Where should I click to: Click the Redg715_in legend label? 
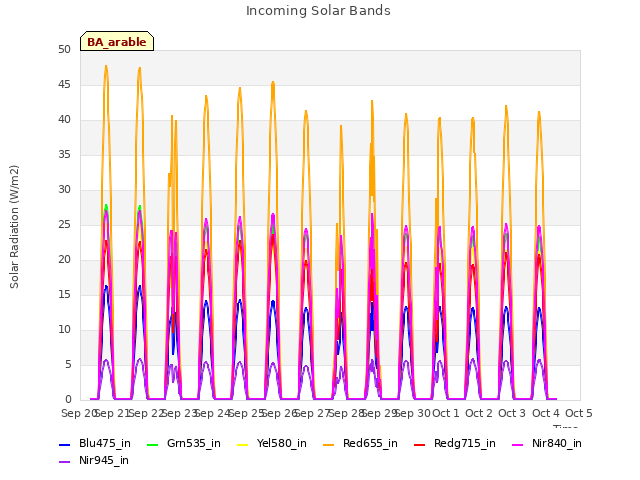click(465, 444)
